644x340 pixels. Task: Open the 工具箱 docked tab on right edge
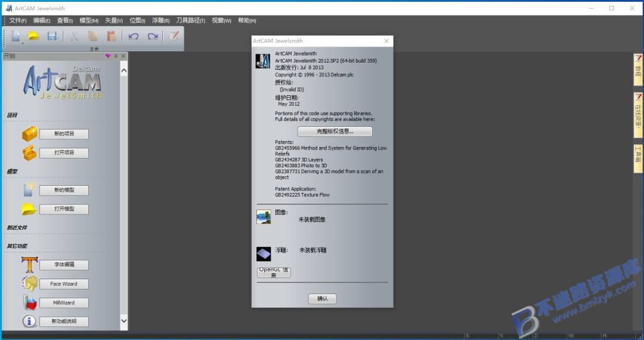click(638, 158)
